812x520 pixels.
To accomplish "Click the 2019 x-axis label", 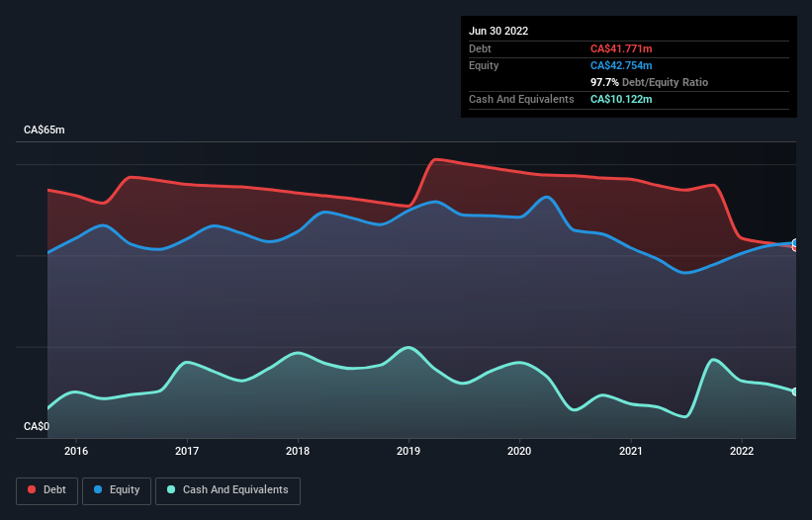I will (408, 451).
